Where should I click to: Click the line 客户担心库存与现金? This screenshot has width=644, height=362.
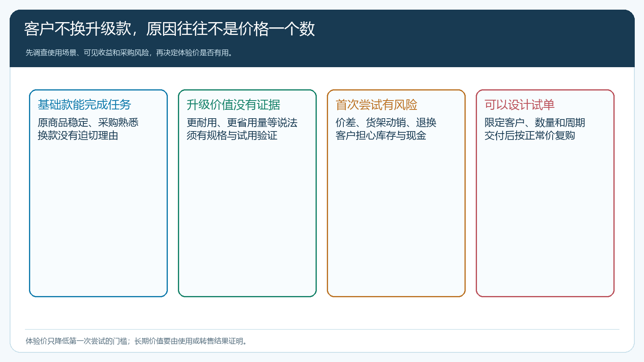point(381,136)
